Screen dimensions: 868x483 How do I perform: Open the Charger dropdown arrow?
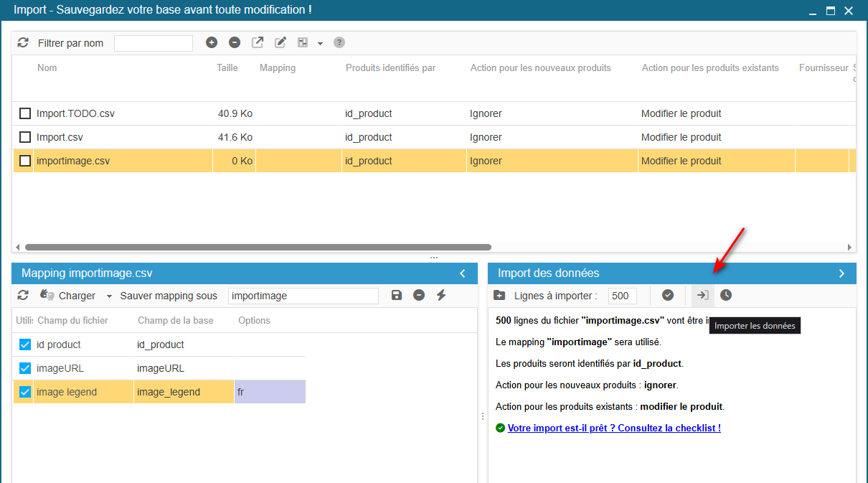click(x=109, y=296)
